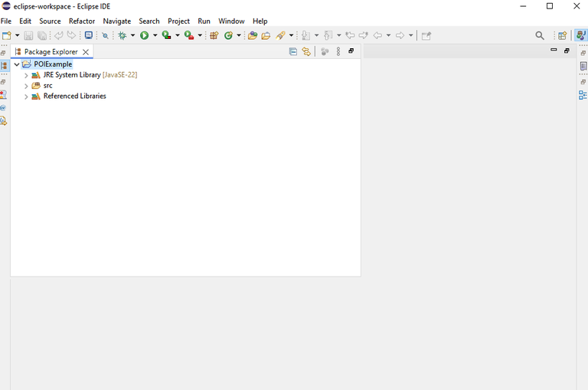
Task: Click the Save All icon
Action: tap(42, 36)
